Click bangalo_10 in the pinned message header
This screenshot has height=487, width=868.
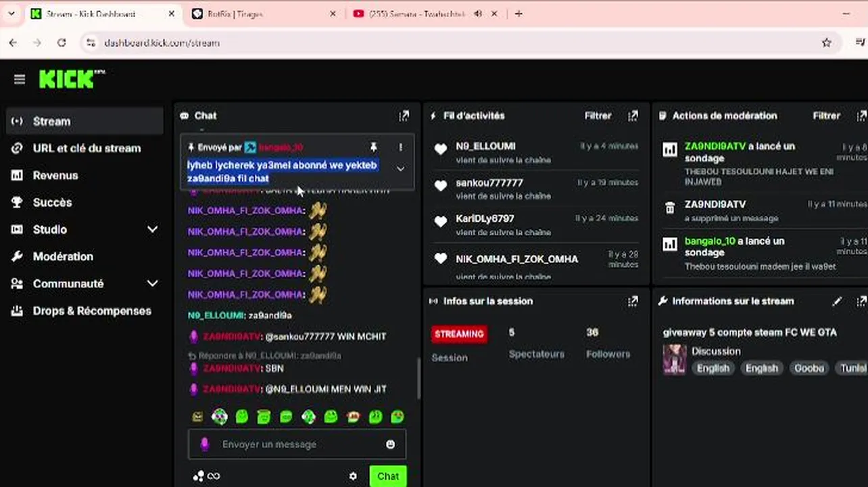(x=281, y=147)
